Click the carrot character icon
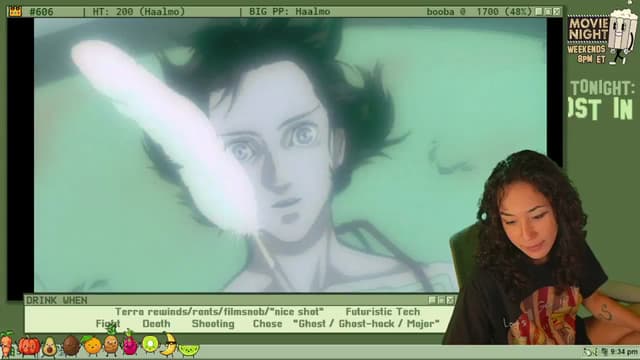Image resolution: width=640 pixels, height=360 pixels. coord(6,344)
